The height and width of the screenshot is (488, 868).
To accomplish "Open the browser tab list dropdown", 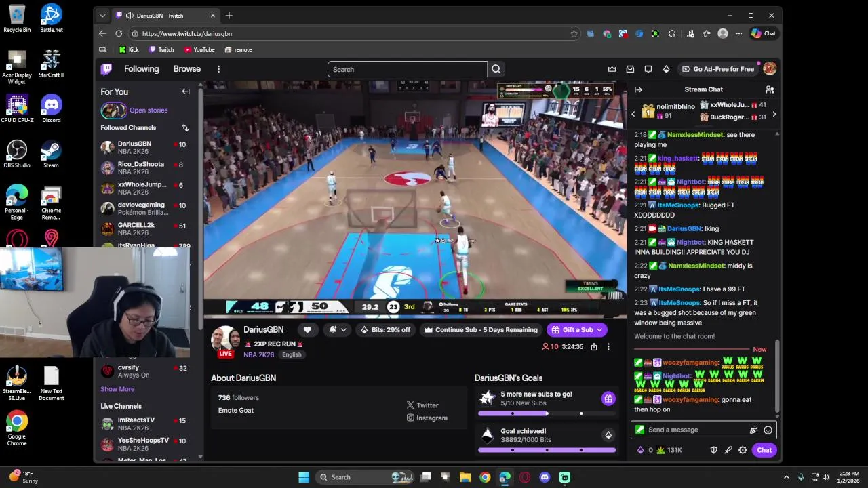I will 102,16.
